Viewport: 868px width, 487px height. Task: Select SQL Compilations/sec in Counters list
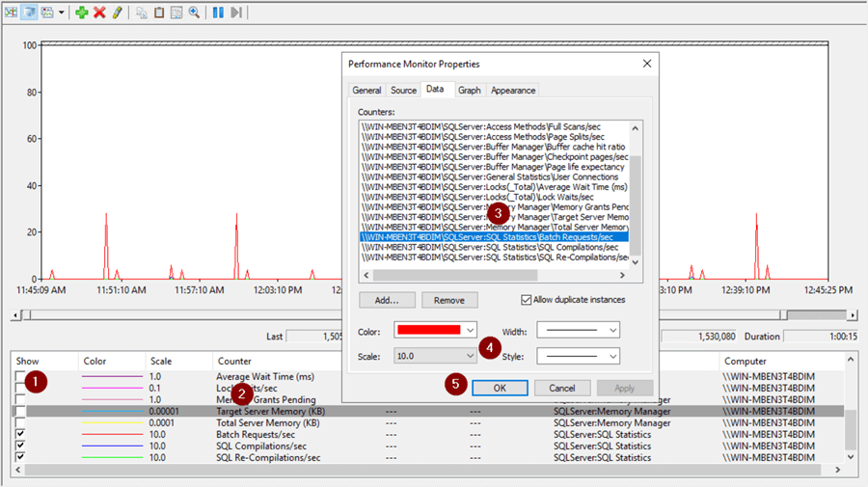pos(495,247)
